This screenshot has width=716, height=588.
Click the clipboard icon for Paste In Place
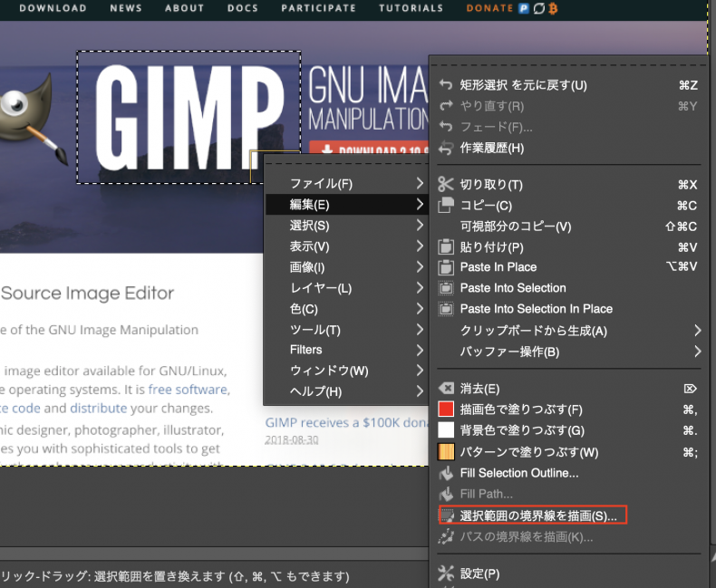coord(446,267)
